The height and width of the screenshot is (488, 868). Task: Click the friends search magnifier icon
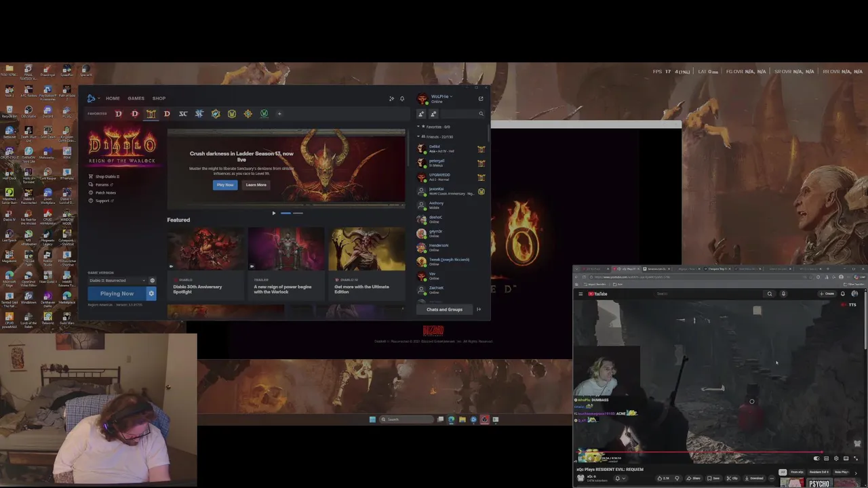pos(481,114)
